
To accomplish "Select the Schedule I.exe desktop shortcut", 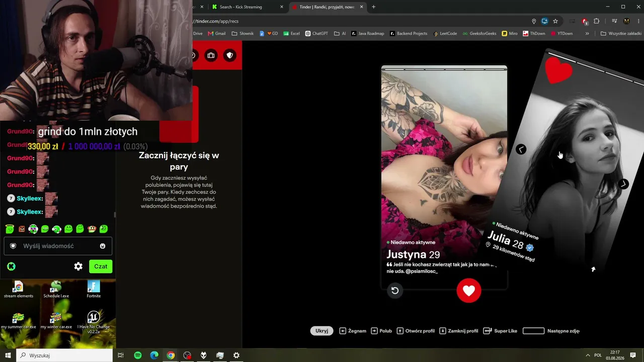I will click(x=56, y=290).
